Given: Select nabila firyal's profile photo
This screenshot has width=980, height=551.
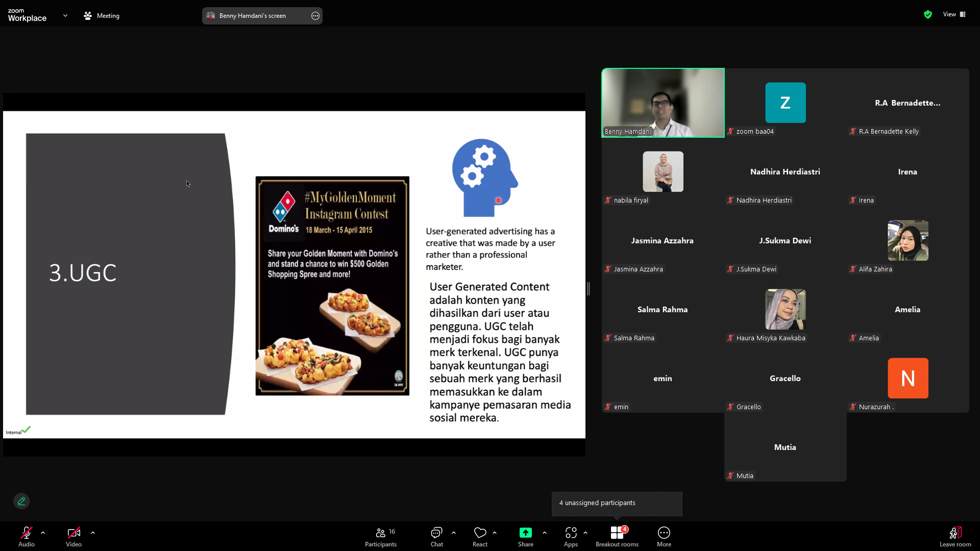Looking at the screenshot, I should pyautogui.click(x=663, y=171).
